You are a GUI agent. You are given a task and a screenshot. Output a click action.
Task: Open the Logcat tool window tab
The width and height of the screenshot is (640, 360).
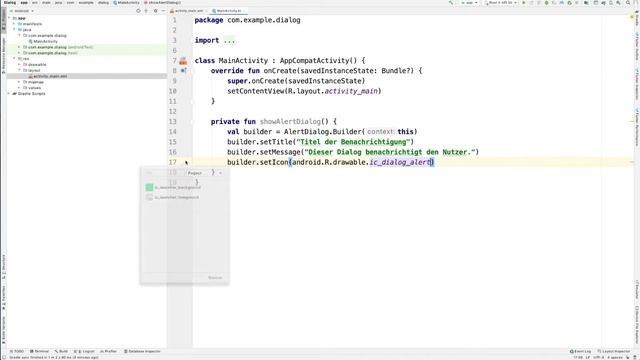pos(84,351)
